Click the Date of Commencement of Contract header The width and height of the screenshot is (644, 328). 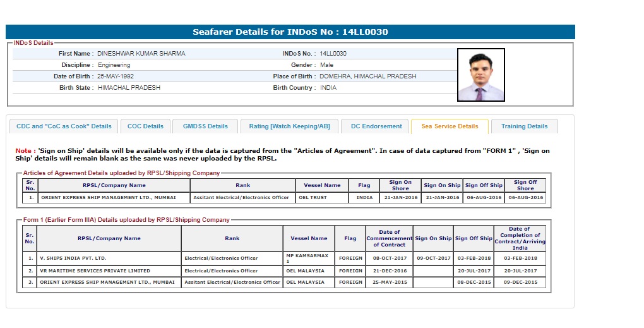click(389, 238)
